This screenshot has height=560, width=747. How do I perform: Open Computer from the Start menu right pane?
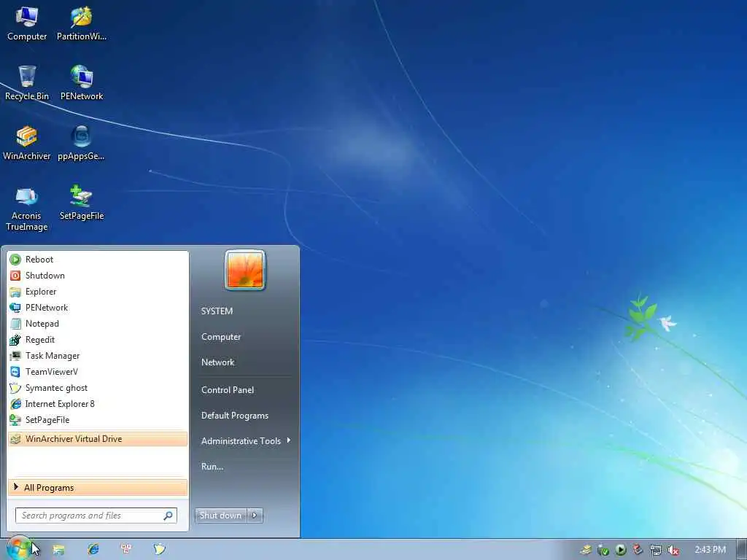click(x=221, y=337)
